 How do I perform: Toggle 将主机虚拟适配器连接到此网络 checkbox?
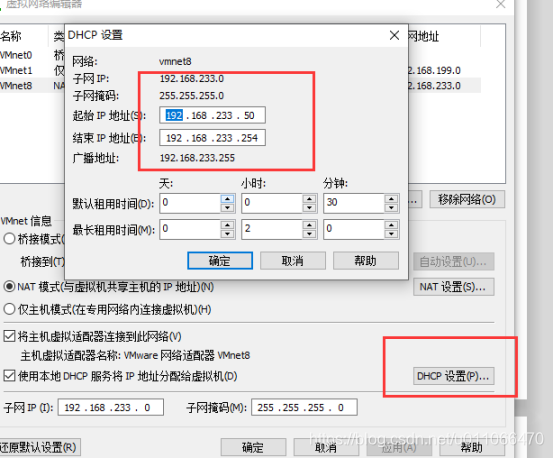(9, 336)
